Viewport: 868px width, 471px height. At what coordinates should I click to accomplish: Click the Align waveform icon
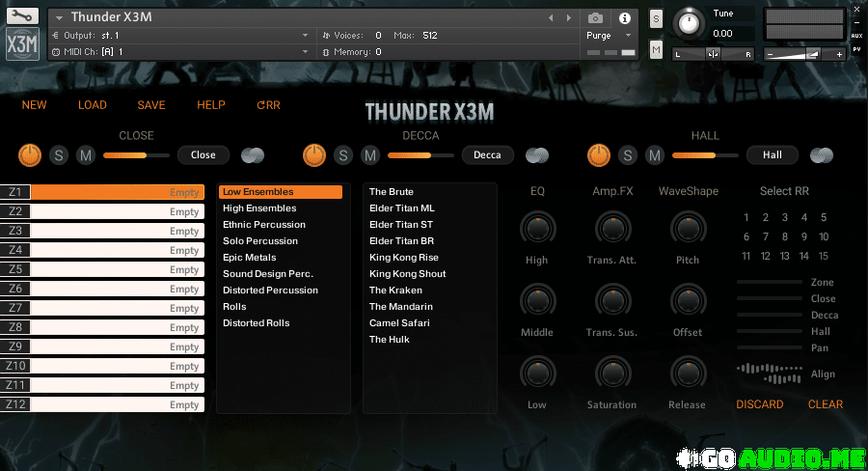[x=768, y=374]
